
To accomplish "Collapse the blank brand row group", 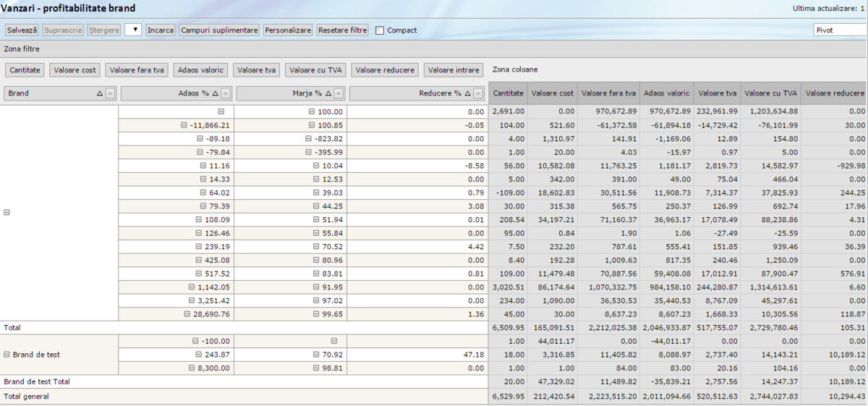I will coord(7,213).
